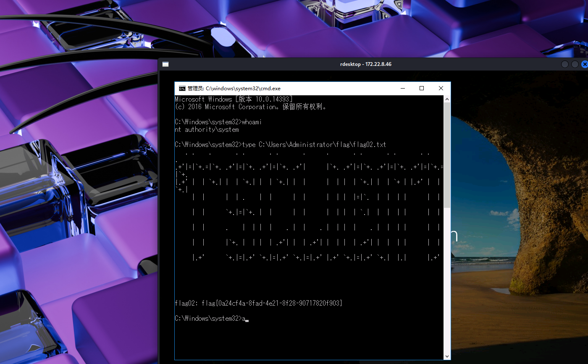Maximize the rdesktop window
Viewport: 588px width, 364px height.
tap(575, 64)
